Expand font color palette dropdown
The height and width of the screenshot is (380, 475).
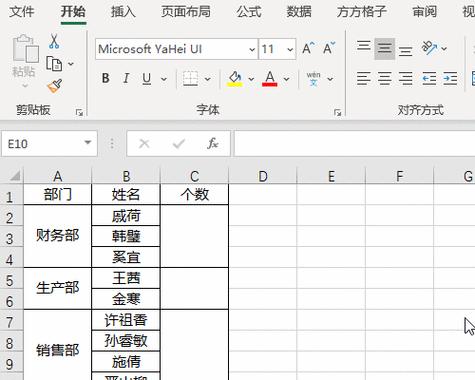[x=286, y=79]
